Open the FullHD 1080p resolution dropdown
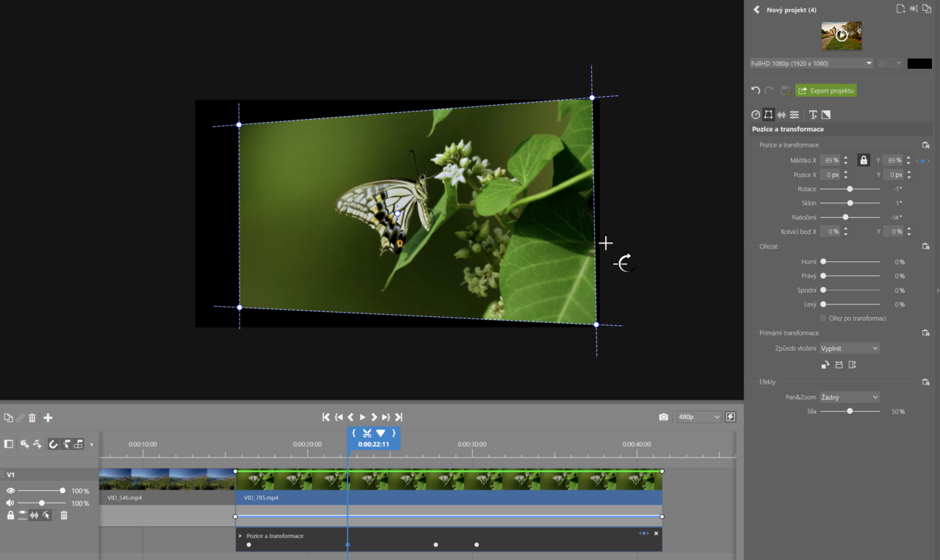The height and width of the screenshot is (560, 940). click(x=811, y=64)
